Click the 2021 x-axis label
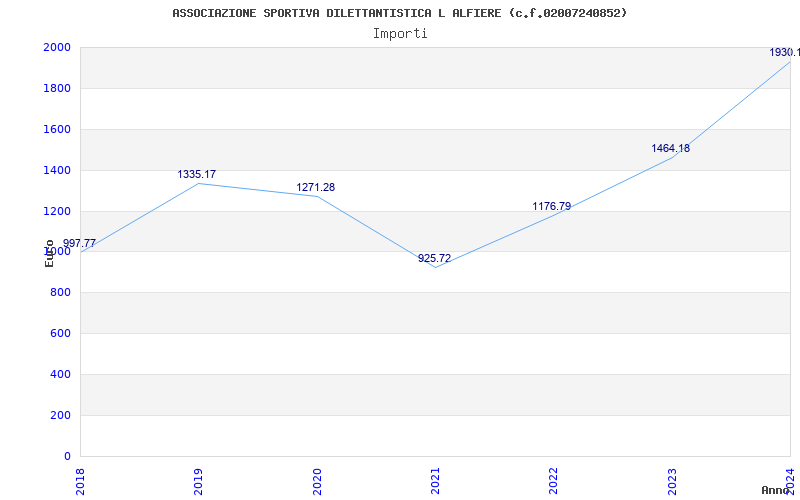Screen dimensions: 800x500 tap(435, 481)
